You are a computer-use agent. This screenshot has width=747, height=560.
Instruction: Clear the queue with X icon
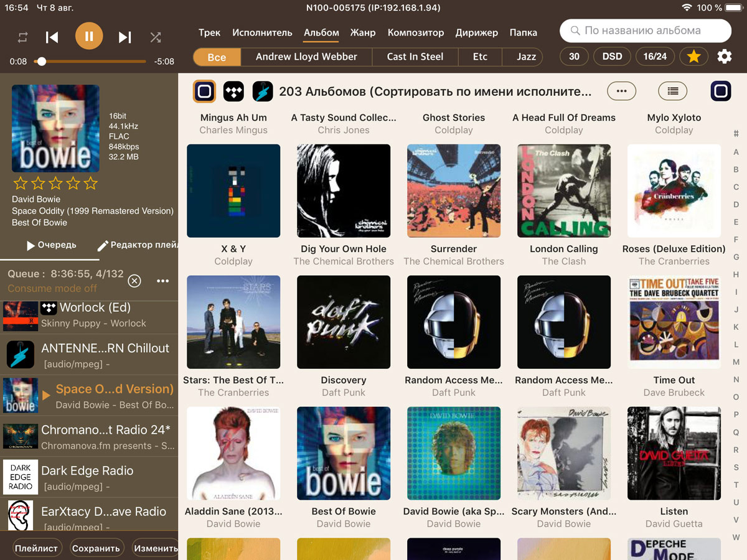[x=134, y=281]
